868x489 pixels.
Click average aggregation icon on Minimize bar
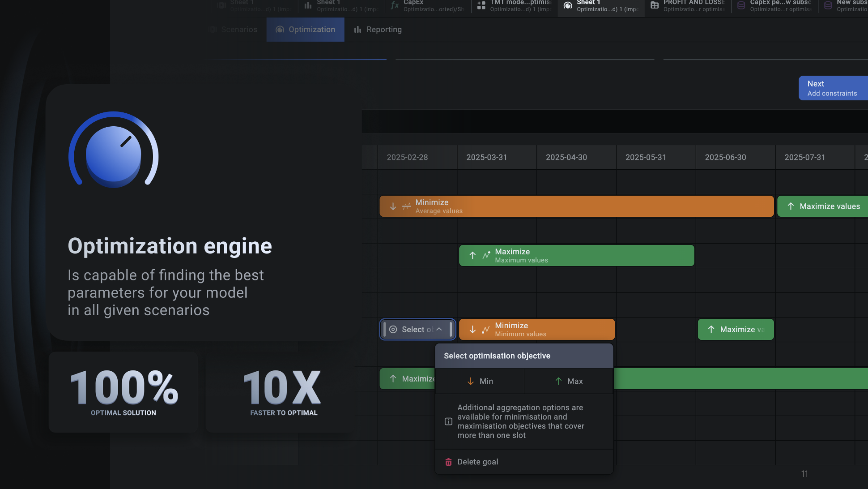click(406, 206)
